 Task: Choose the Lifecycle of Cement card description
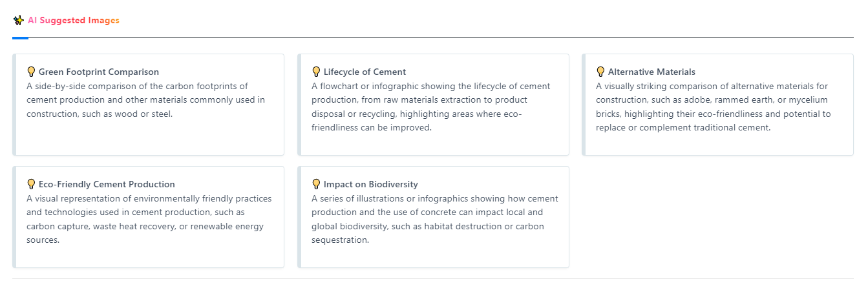431,107
